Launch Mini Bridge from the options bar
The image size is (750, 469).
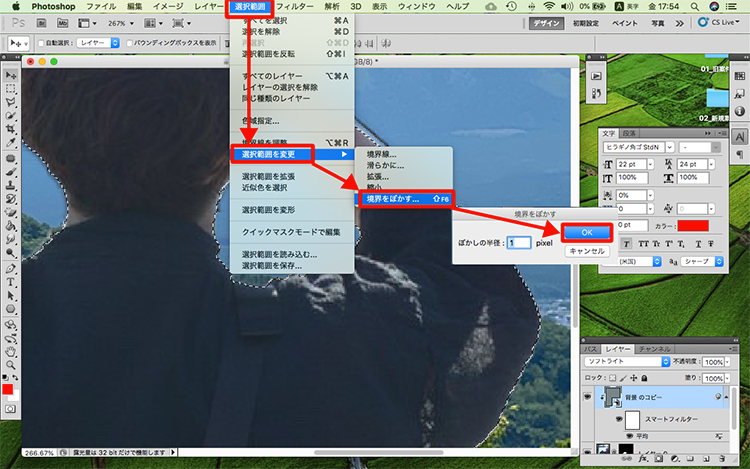click(x=62, y=23)
